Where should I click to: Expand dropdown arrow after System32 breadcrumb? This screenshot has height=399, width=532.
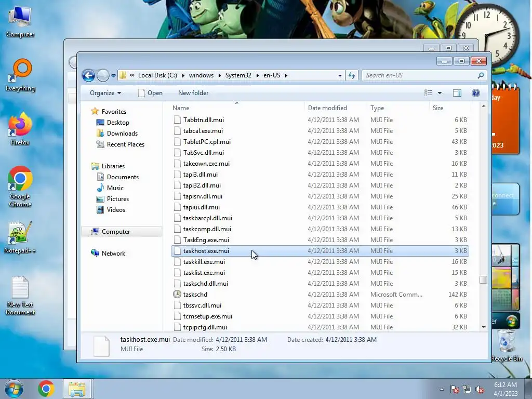pos(258,75)
